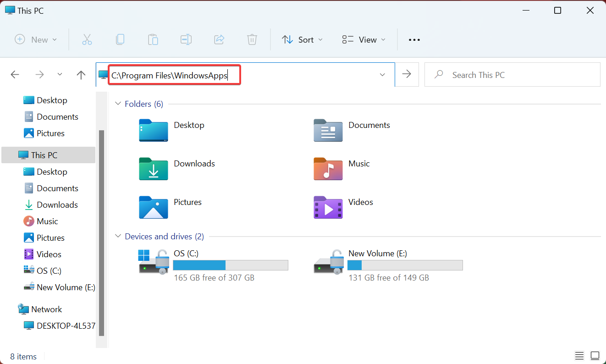Maximize the This PC window

(557, 10)
